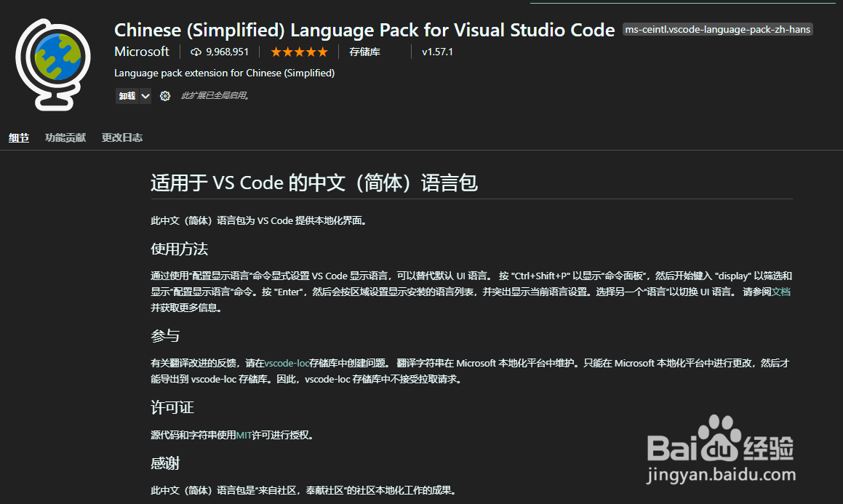Viewport: 843px width, 504px height.
Task: Click the globe extension icon
Action: pos(53,65)
